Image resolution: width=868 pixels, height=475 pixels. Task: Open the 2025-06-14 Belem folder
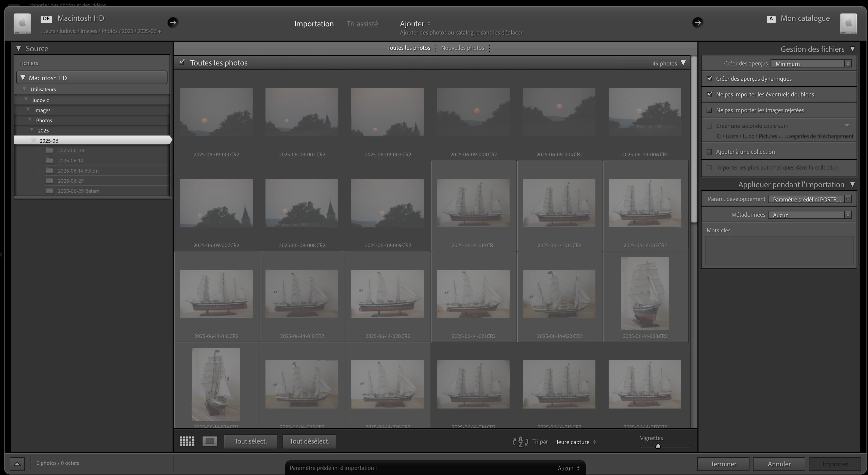[78, 171]
